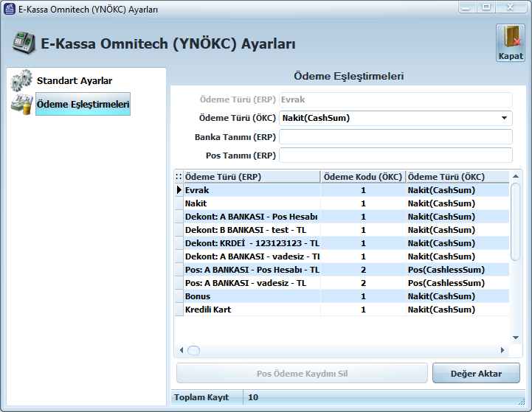Click payment code 1 in Kredili Kart row
Image resolution: width=532 pixels, height=412 pixels.
point(363,310)
